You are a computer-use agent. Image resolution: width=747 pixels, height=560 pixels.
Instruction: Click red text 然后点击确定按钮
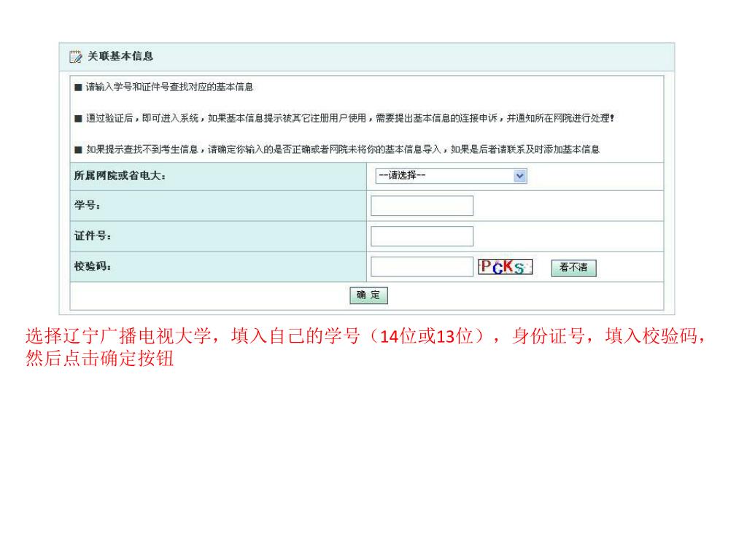99,359
